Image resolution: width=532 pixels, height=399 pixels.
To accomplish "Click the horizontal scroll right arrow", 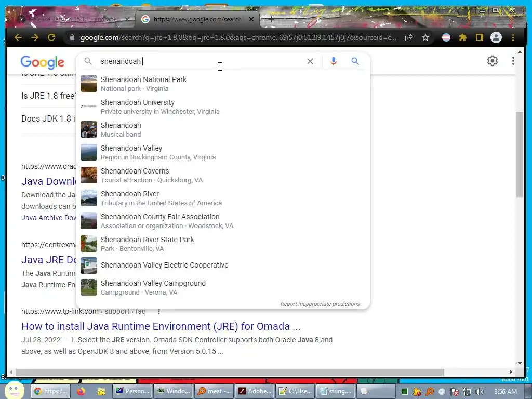I will tap(511, 372).
